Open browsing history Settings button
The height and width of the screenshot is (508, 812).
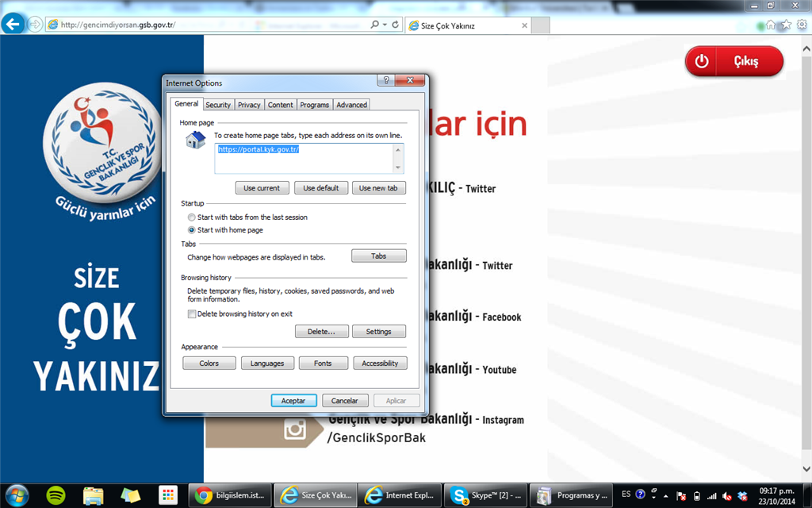[x=379, y=332]
